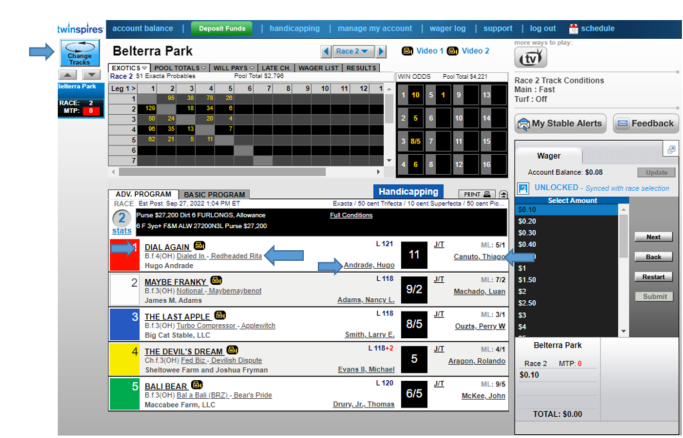Screen dimensions: 683x438
Task: Switch to ADV. PROGRAM tab
Action: 143,194
